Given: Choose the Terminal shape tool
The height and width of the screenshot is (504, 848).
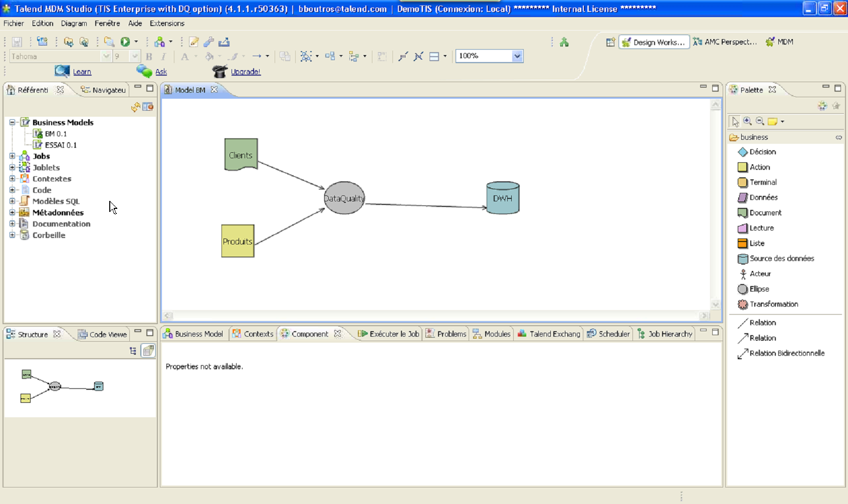Looking at the screenshot, I should pos(757,182).
